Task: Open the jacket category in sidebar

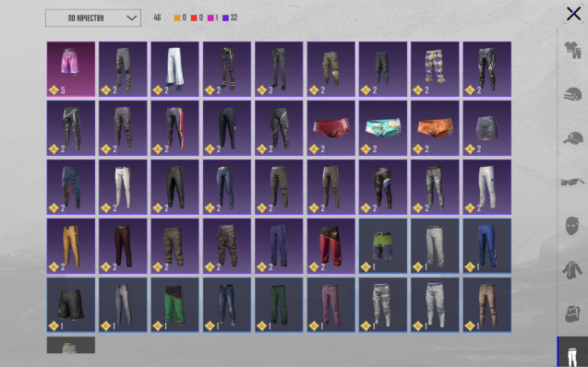Action: pyautogui.click(x=572, y=269)
